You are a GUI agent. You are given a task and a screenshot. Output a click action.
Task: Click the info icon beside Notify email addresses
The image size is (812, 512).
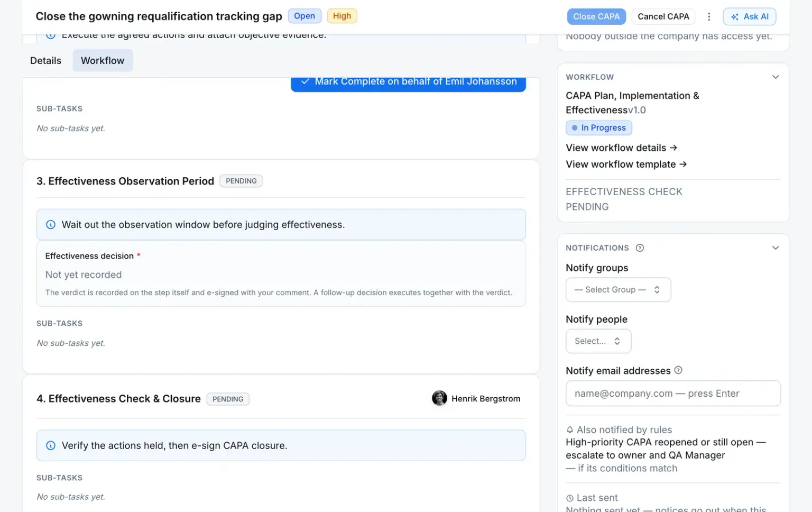click(x=678, y=370)
